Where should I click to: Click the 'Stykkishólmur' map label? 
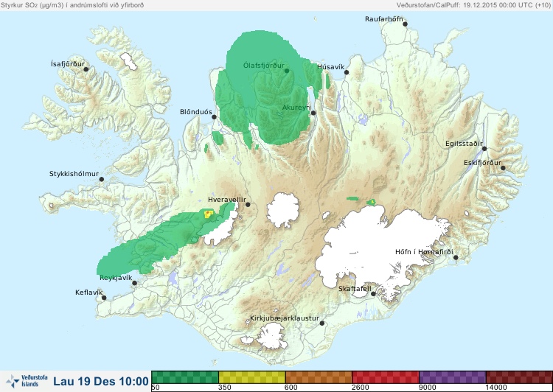(74, 174)
